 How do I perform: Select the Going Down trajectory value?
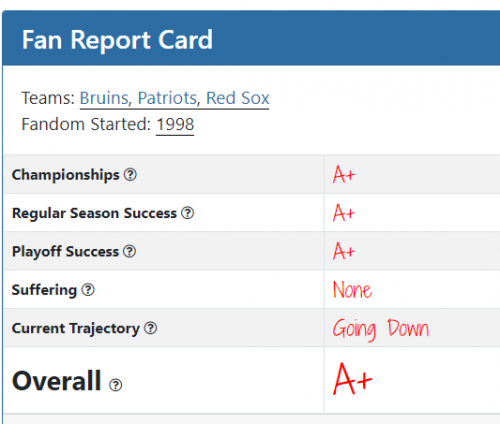381,329
